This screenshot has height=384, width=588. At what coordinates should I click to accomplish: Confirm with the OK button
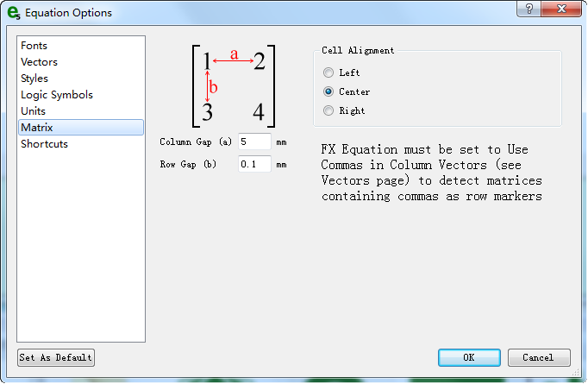pyautogui.click(x=469, y=357)
